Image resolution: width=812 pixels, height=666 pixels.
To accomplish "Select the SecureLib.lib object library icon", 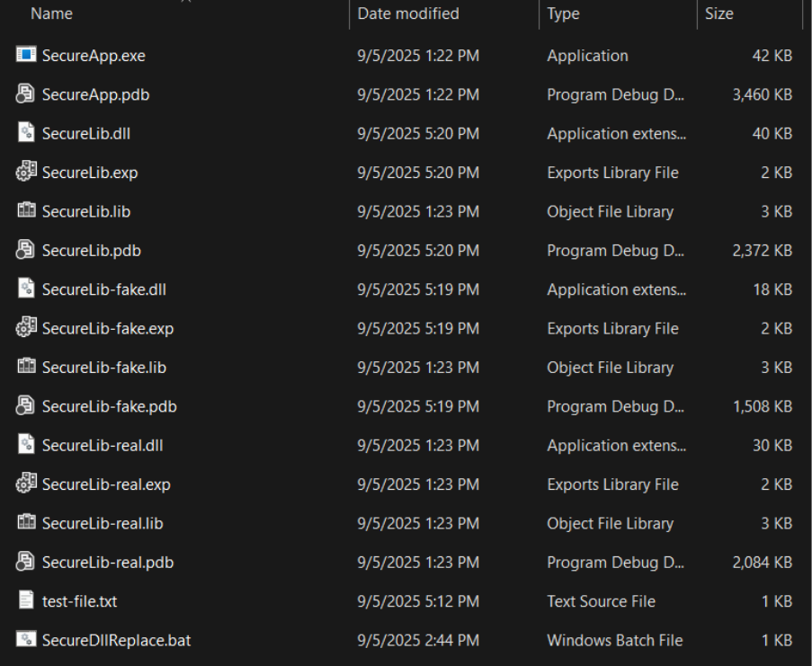I will coord(24,211).
